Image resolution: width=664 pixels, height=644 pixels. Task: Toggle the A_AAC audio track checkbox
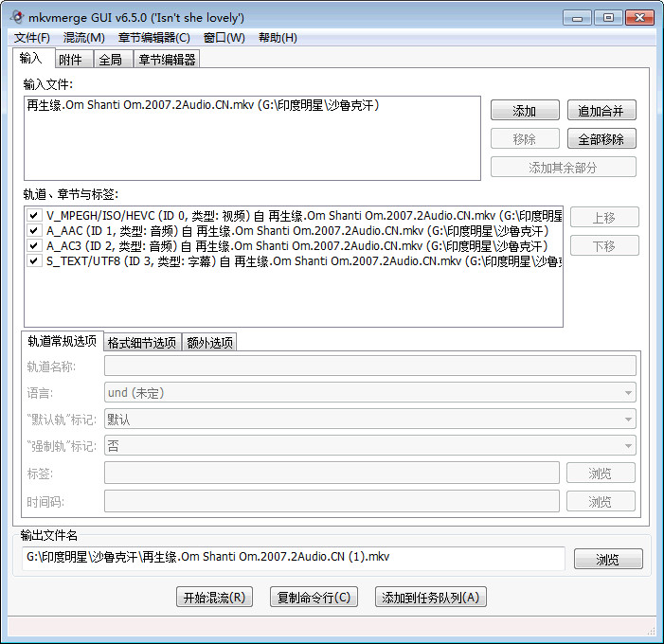click(x=34, y=230)
